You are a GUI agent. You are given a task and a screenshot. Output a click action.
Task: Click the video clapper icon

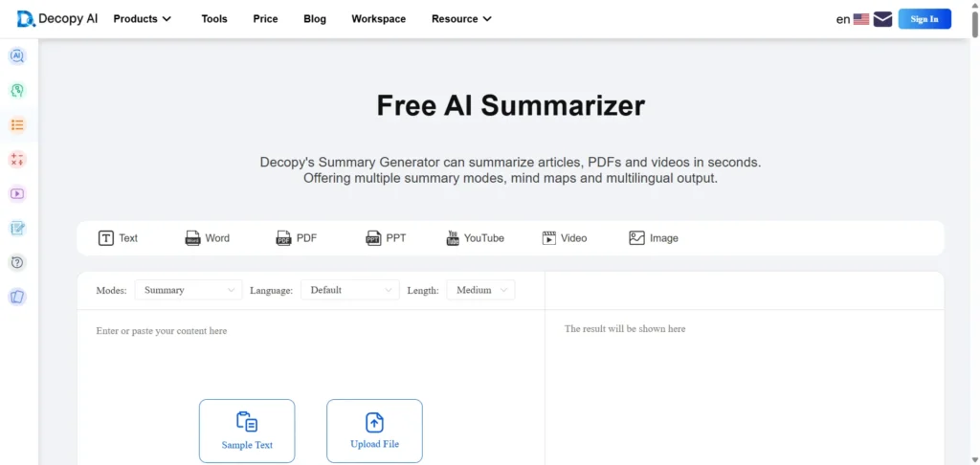tap(548, 238)
